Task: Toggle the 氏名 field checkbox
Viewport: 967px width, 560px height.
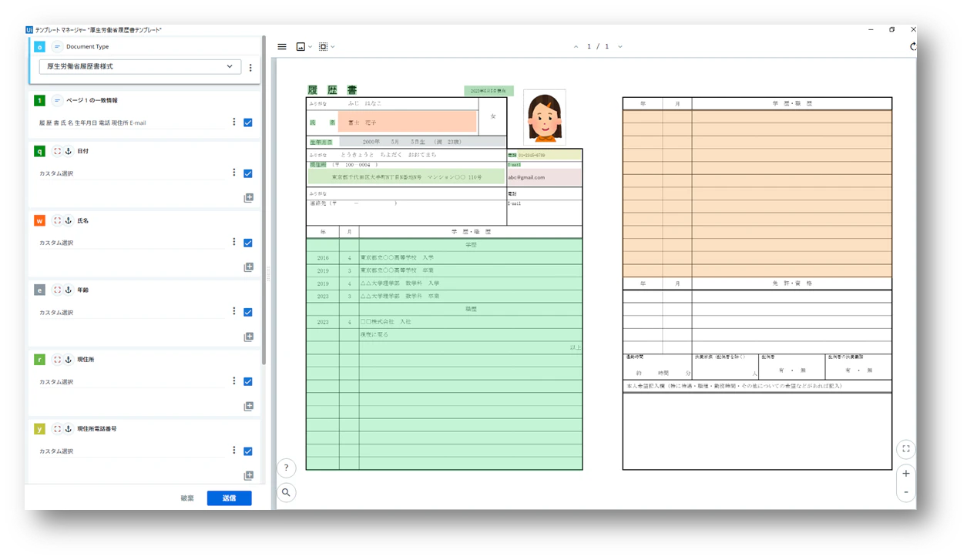Action: point(248,243)
